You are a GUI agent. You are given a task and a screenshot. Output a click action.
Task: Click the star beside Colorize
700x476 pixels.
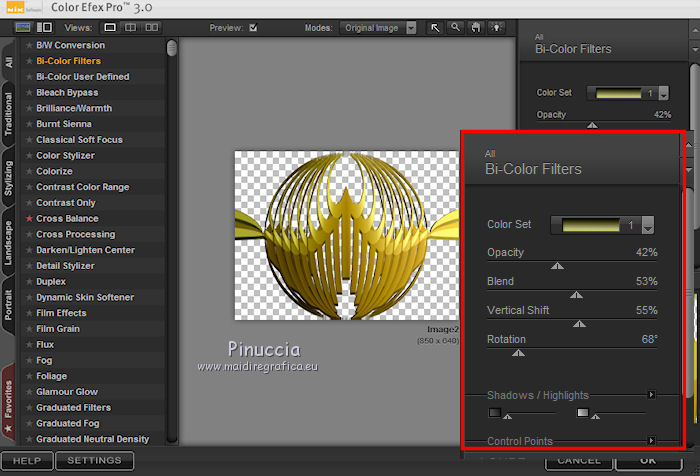29,171
